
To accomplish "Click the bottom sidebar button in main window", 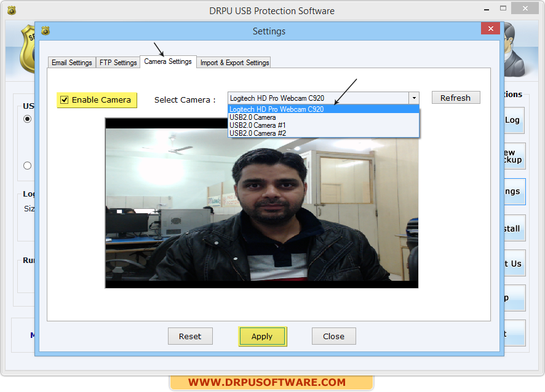I will (x=514, y=333).
